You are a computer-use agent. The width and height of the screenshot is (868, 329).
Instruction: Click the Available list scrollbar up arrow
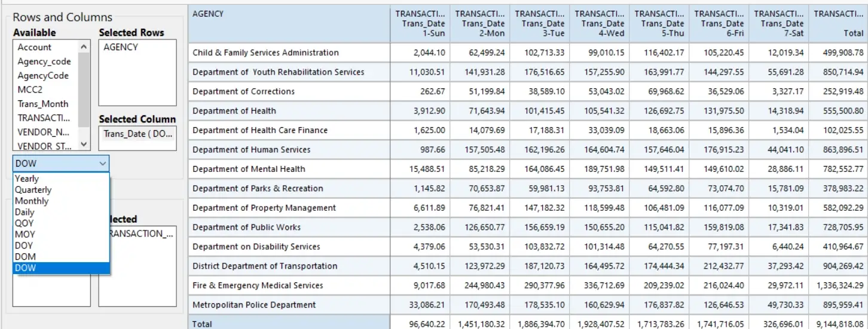(x=84, y=47)
